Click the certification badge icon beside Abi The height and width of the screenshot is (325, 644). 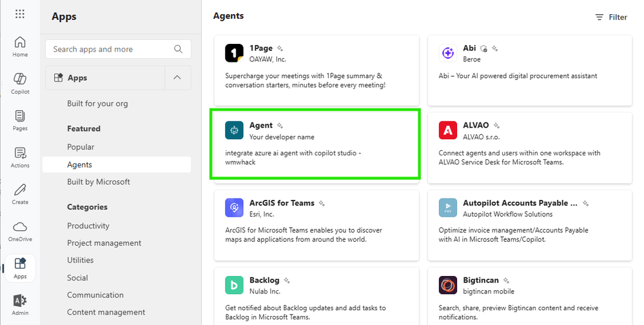(484, 48)
